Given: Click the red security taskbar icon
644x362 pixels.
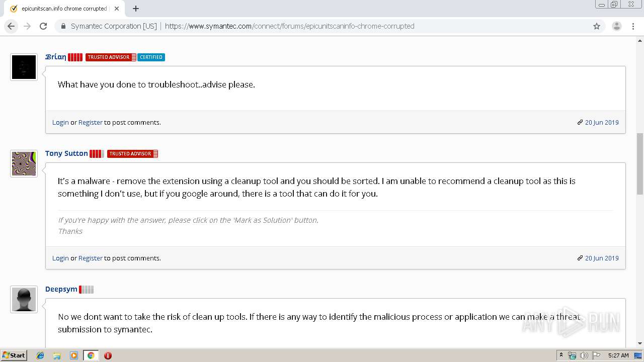Looking at the screenshot, I should click(x=108, y=355).
